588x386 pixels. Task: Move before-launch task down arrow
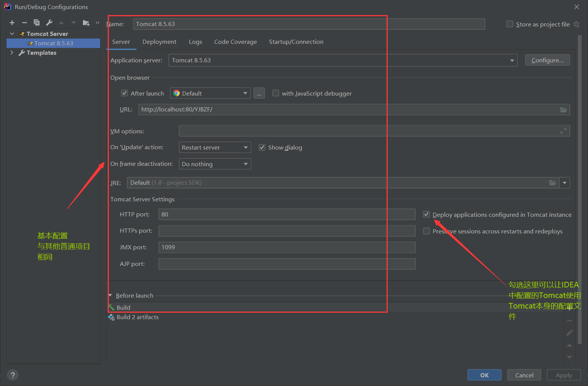(569, 357)
